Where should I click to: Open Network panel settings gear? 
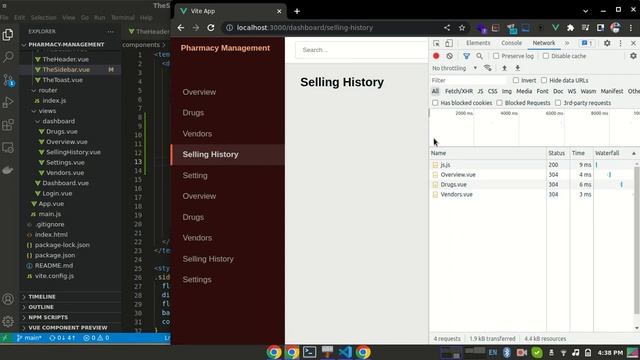(633, 56)
